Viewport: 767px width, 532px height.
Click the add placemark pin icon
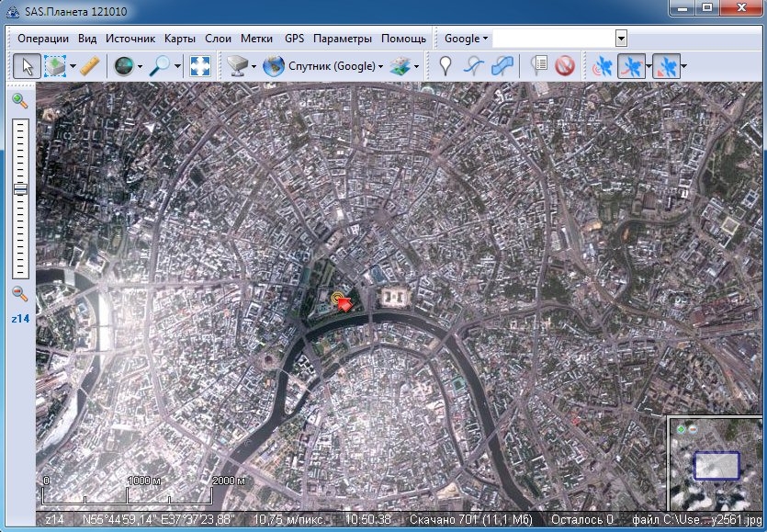point(446,66)
